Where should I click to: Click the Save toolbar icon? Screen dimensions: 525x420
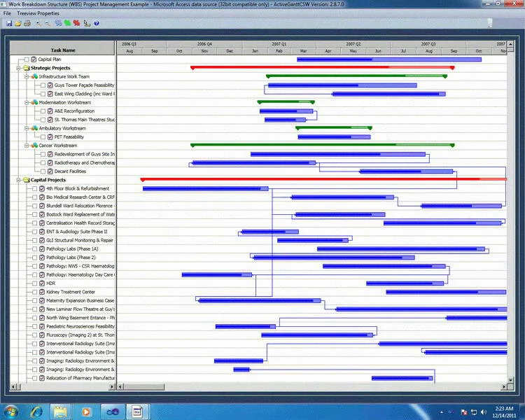point(9,23)
